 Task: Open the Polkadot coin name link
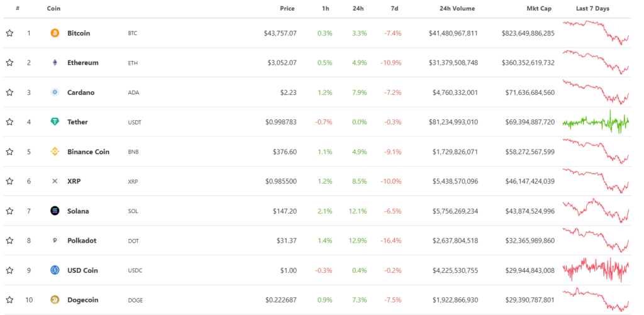82,240
